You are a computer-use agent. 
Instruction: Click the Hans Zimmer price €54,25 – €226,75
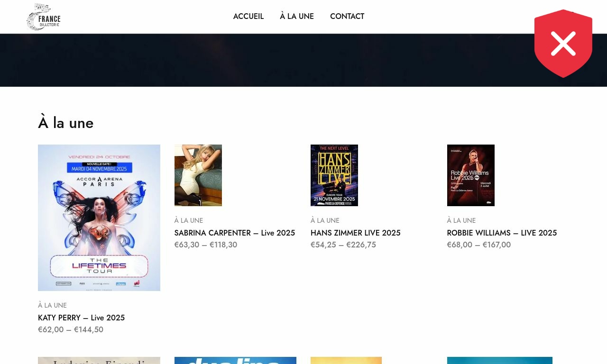click(343, 245)
